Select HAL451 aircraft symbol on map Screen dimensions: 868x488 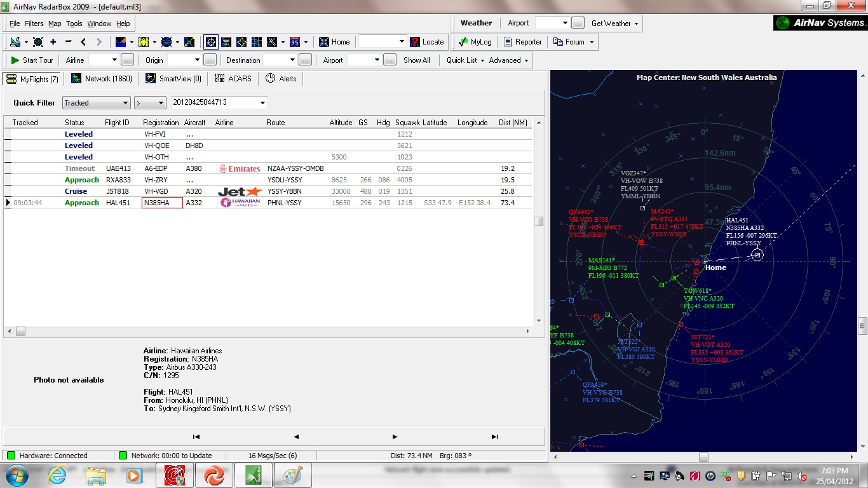click(x=757, y=255)
